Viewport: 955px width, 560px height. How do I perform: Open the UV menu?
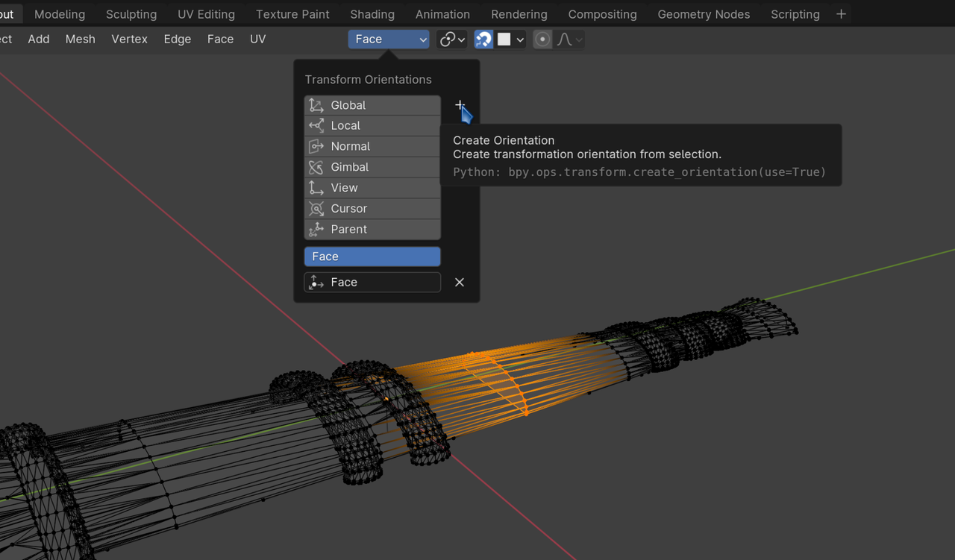(x=257, y=40)
